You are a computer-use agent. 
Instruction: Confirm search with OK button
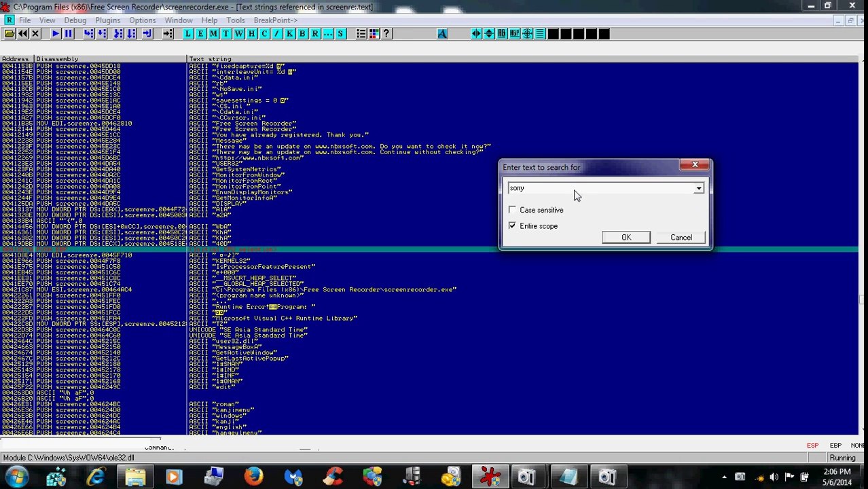pyautogui.click(x=626, y=237)
